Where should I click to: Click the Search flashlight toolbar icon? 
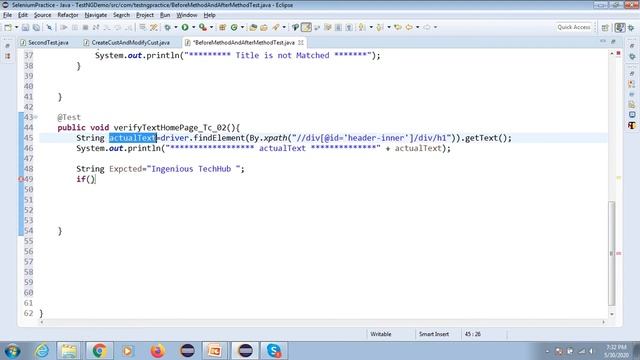[276, 27]
